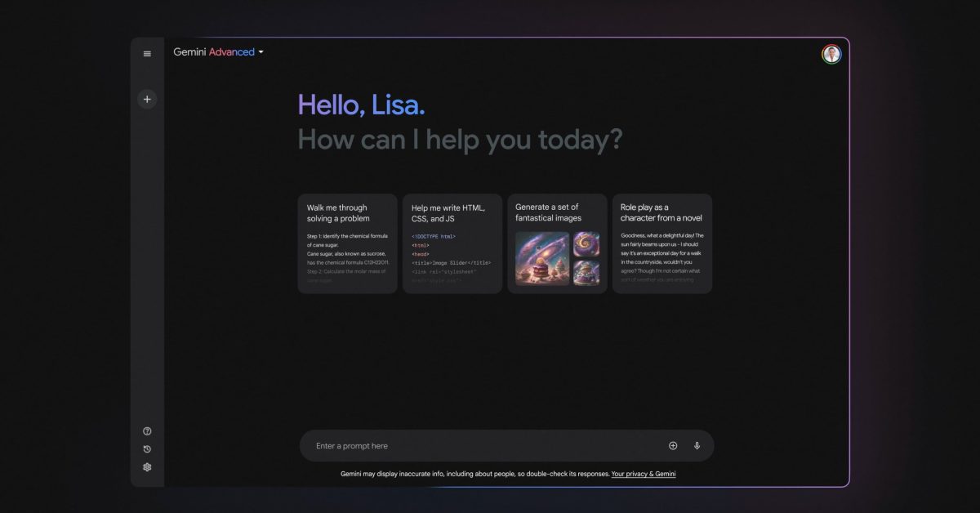
Task: Open Settings with the gear icon
Action: (x=147, y=466)
